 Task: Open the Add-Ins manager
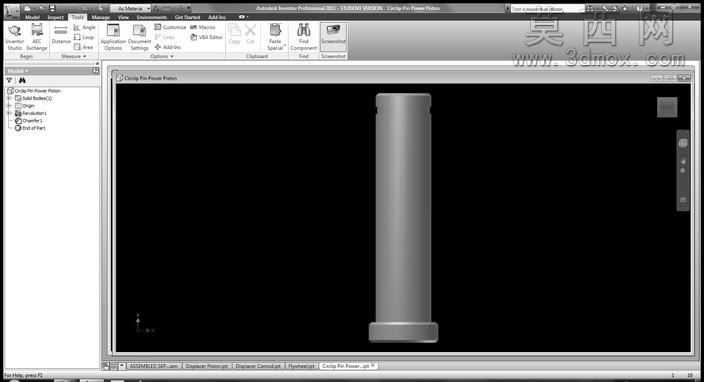(168, 47)
